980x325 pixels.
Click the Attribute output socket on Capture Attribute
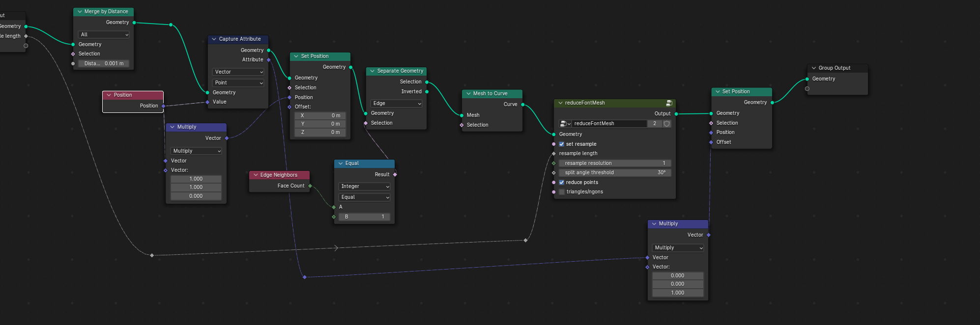(269, 60)
